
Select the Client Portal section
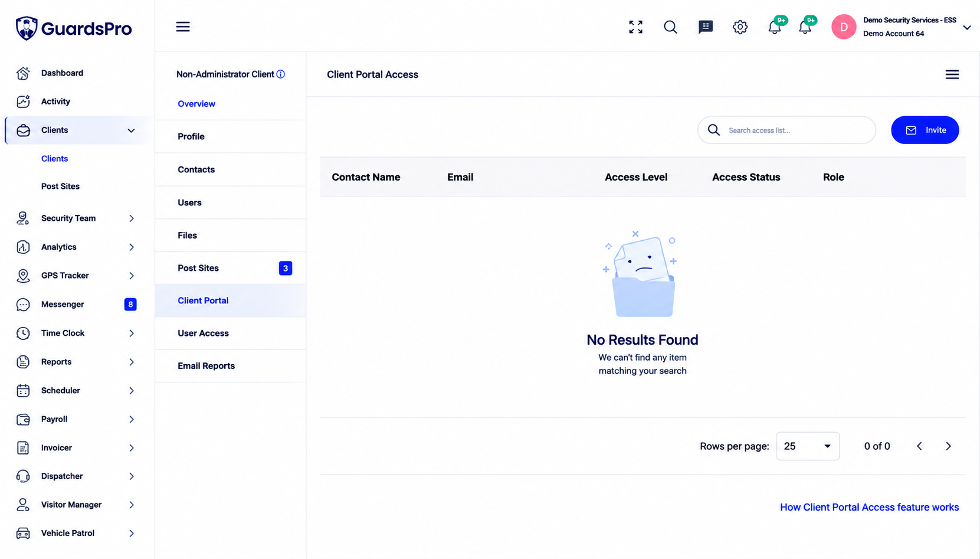click(230, 300)
